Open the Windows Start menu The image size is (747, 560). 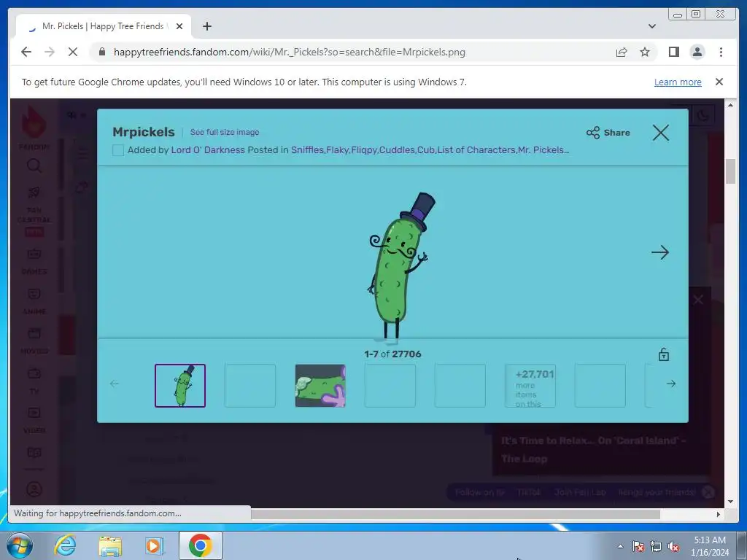click(20, 545)
